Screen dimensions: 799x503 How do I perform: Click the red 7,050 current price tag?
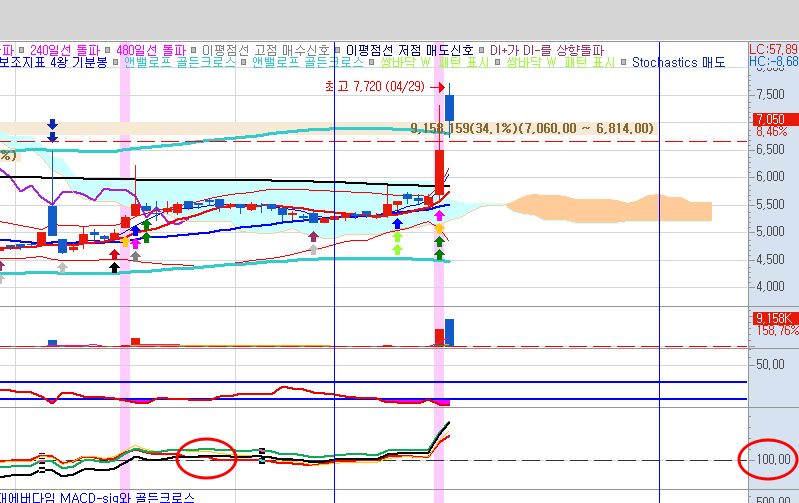[x=771, y=119]
